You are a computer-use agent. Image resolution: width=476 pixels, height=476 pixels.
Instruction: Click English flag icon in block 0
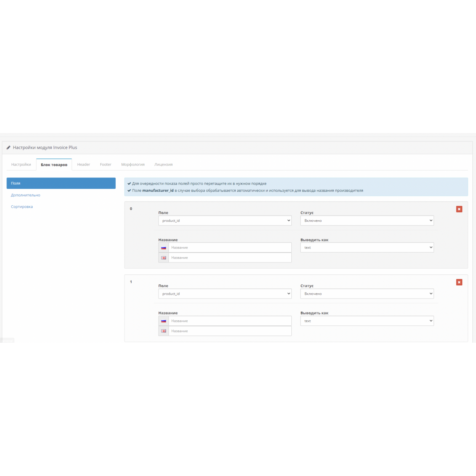coord(164,258)
